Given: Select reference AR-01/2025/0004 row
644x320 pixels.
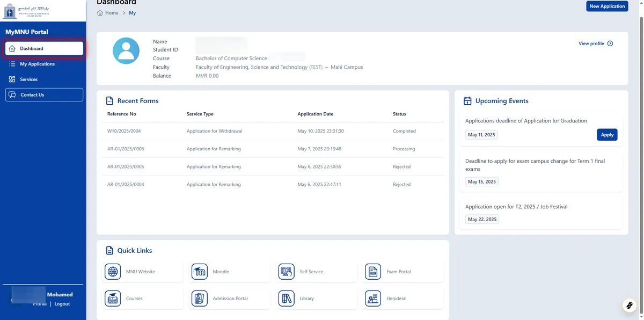Looking at the screenshot, I should pos(273,184).
